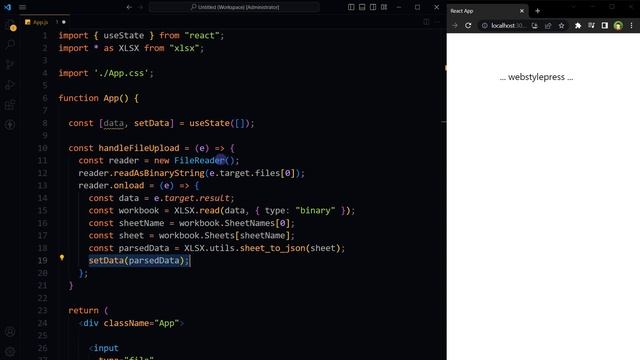Screen dimensions: 640x360
Task: Click reader.onload on line 13
Action: [x=111, y=186]
